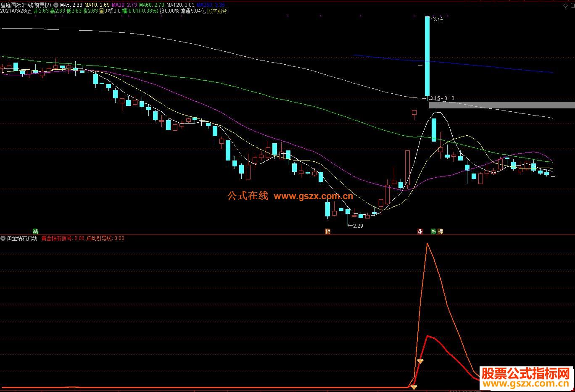Click the 2.29 low price label
Image resolution: width=575 pixels, height=392 pixels.
tap(358, 226)
